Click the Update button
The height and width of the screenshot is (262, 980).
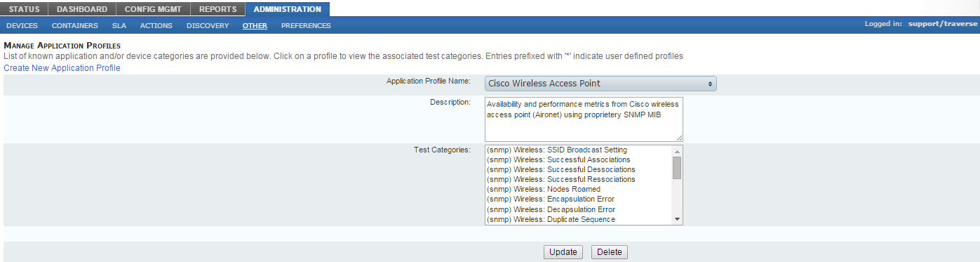coord(563,252)
